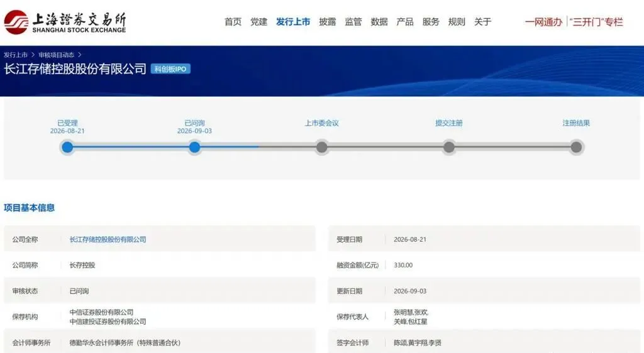This screenshot has height=353, width=644.
Task: Click the 保荐代表人 label
Action: coord(352,317)
